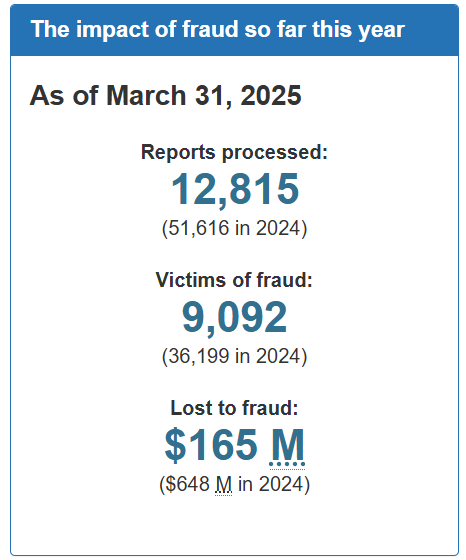Click the dotted-underlined large "M" abbreviation

pyautogui.click(x=287, y=446)
